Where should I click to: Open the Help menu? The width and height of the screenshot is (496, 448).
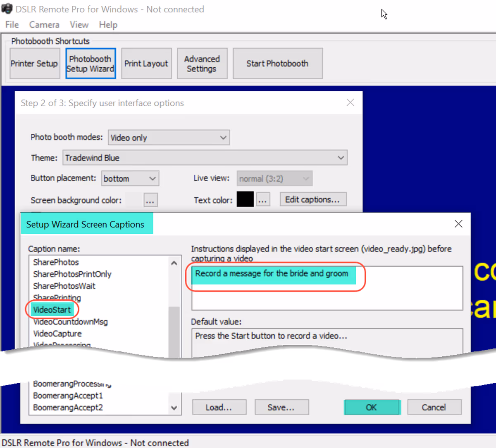click(x=108, y=25)
